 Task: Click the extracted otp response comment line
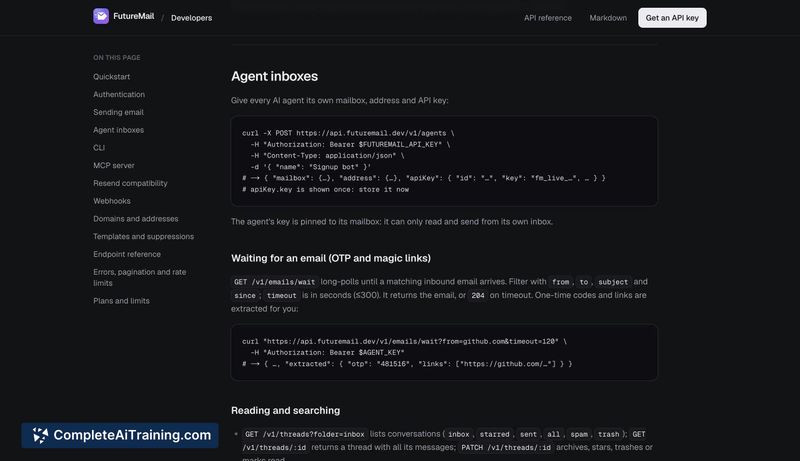click(407, 364)
